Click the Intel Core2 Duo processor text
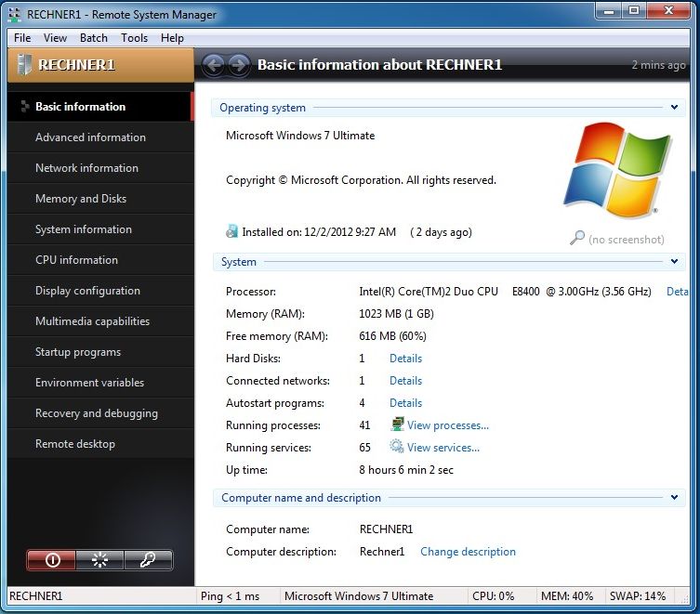700x614 pixels. point(505,292)
